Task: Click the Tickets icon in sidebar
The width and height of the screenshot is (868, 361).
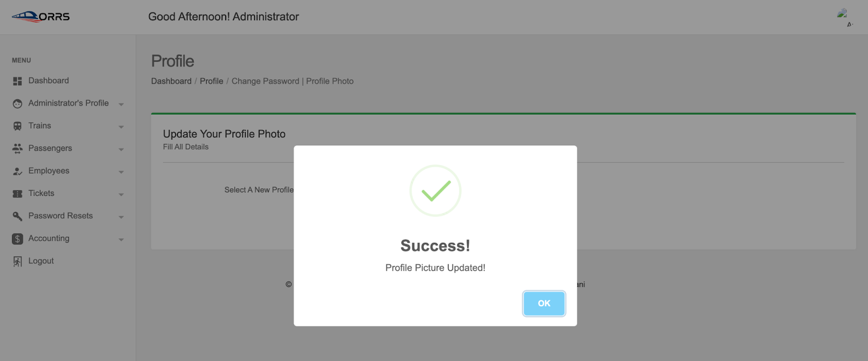Action: coord(17,194)
